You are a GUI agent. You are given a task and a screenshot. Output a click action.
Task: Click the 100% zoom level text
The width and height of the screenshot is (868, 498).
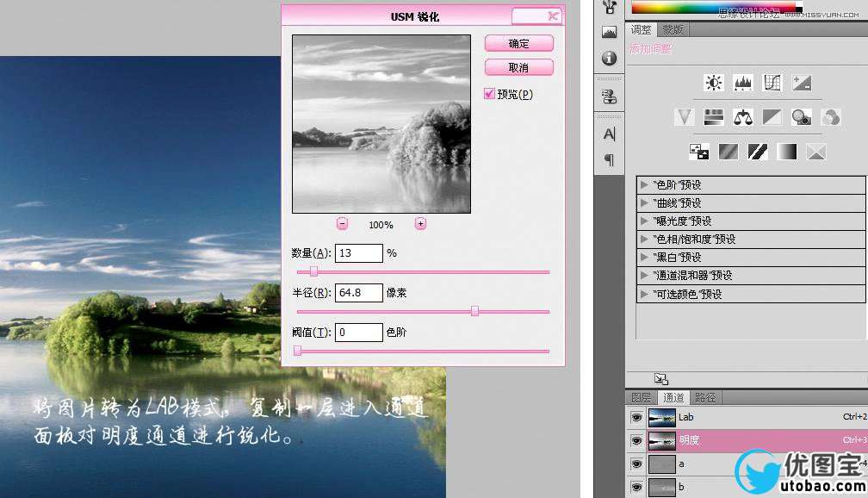pos(381,225)
